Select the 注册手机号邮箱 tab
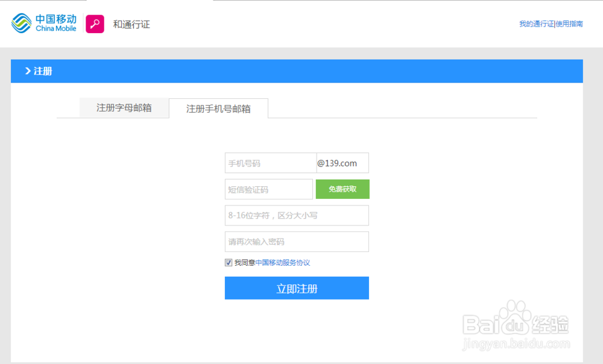The width and height of the screenshot is (603, 364). click(218, 108)
